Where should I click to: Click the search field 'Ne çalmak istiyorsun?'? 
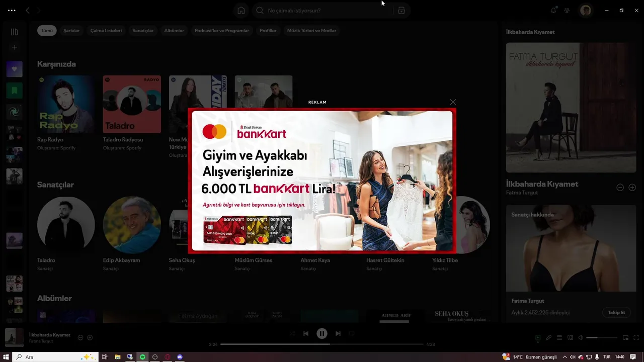(x=322, y=11)
